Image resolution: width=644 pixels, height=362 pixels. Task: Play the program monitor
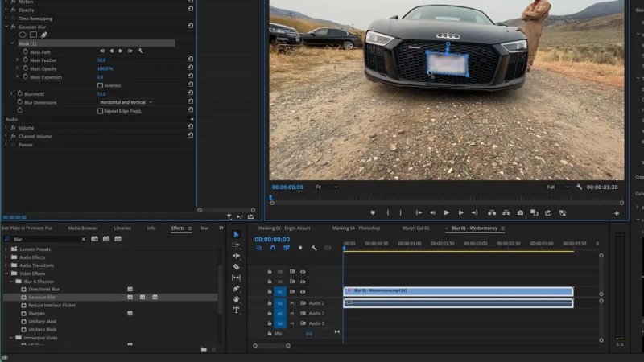(x=447, y=212)
